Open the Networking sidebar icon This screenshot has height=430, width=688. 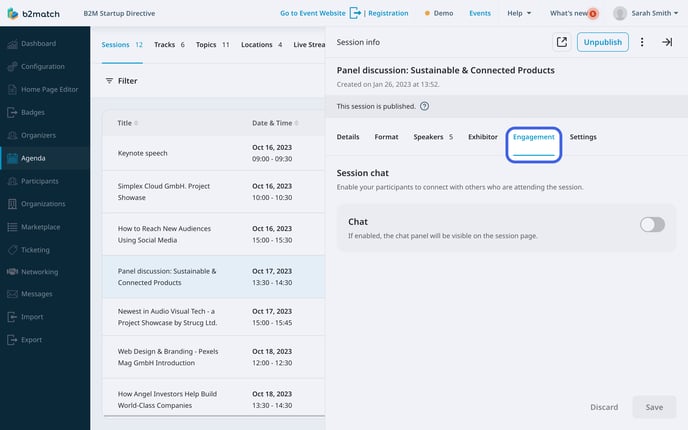click(12, 272)
